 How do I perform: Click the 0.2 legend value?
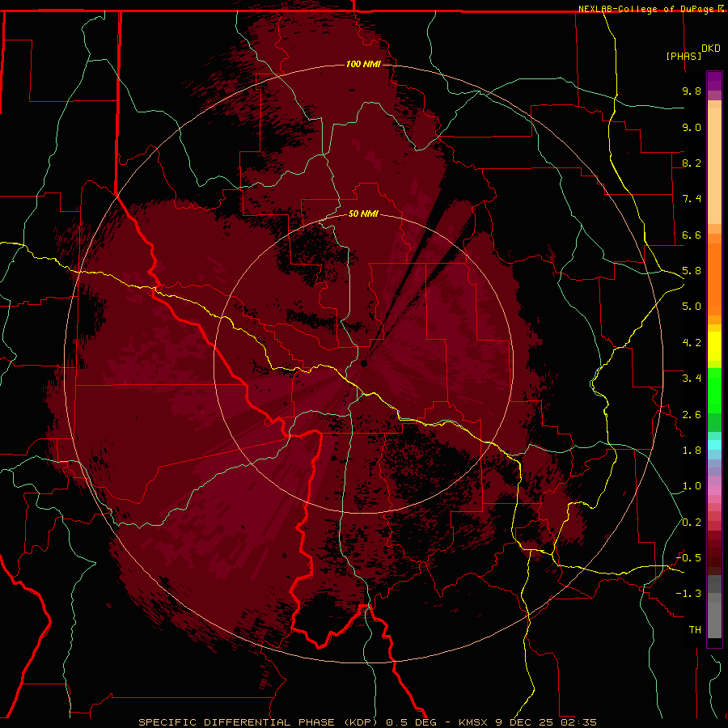click(x=692, y=523)
